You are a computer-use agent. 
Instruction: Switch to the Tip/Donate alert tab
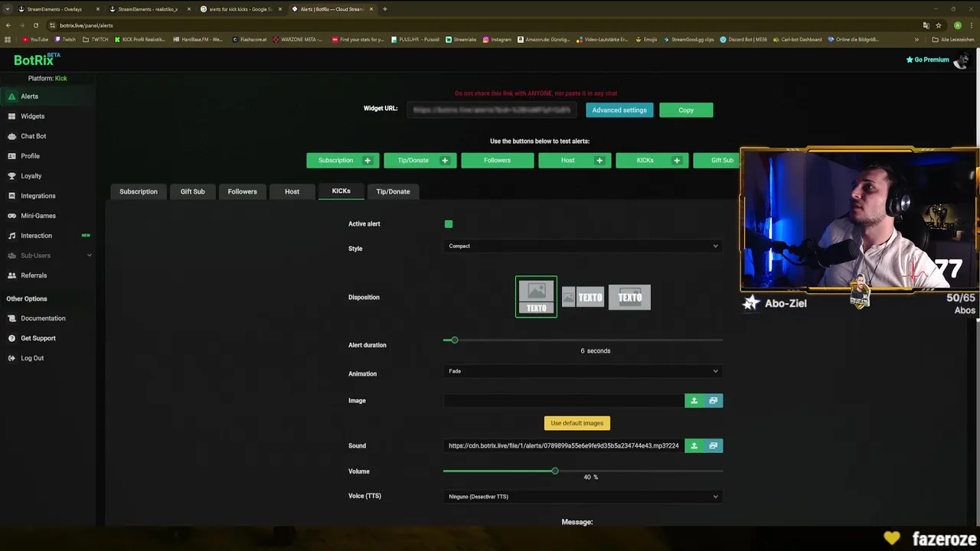pos(393,191)
